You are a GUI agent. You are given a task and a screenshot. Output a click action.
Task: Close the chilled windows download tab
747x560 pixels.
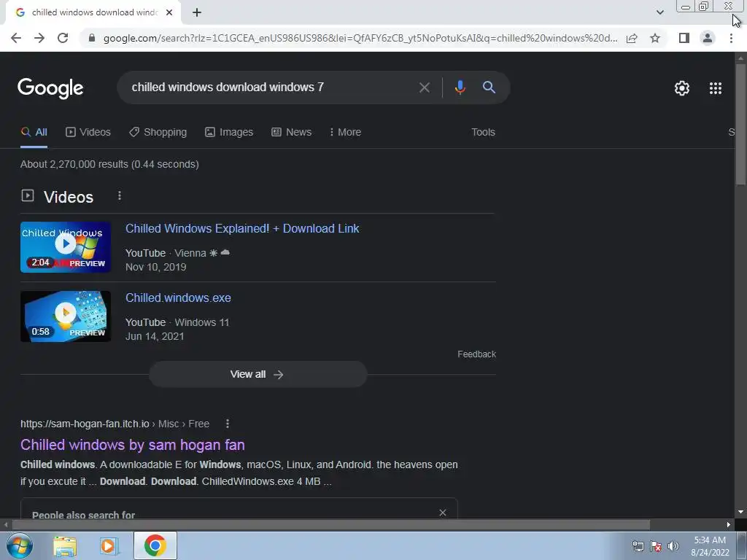[169, 12]
